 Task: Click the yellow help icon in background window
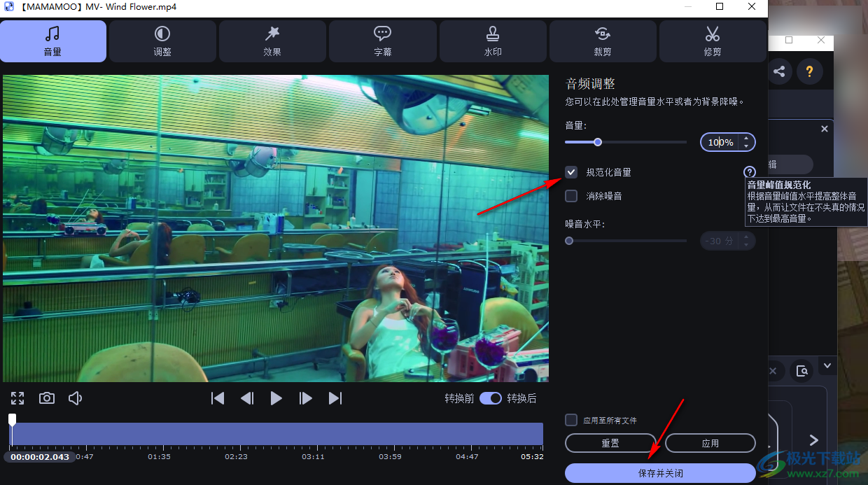click(810, 71)
